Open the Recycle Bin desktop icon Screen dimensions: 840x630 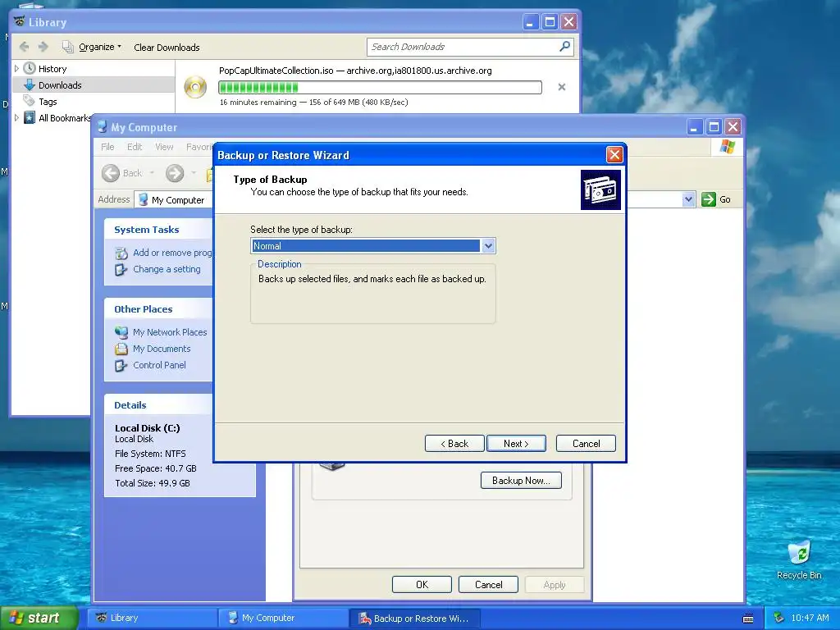click(799, 560)
